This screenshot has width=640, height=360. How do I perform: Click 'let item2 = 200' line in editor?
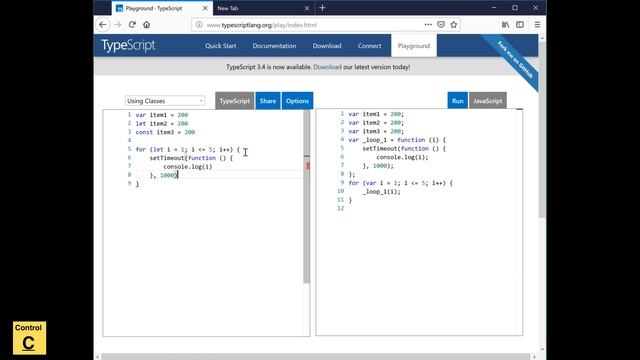click(x=162, y=124)
